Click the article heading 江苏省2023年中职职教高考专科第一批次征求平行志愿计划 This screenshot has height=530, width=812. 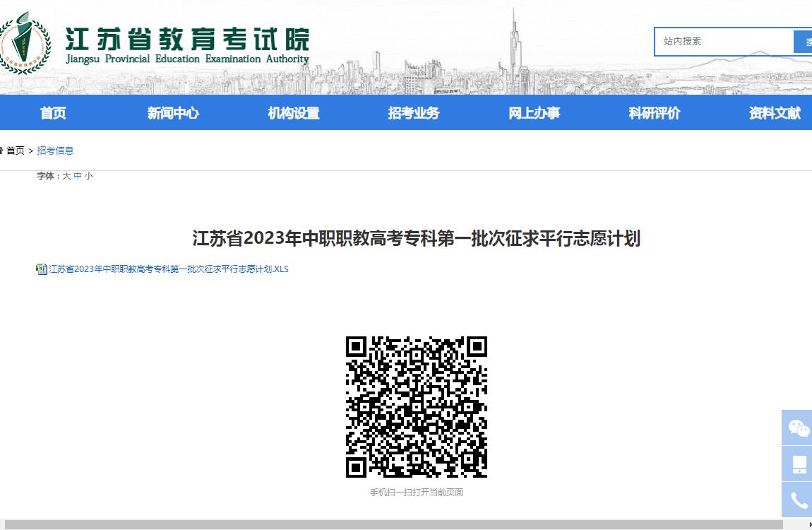click(x=417, y=238)
